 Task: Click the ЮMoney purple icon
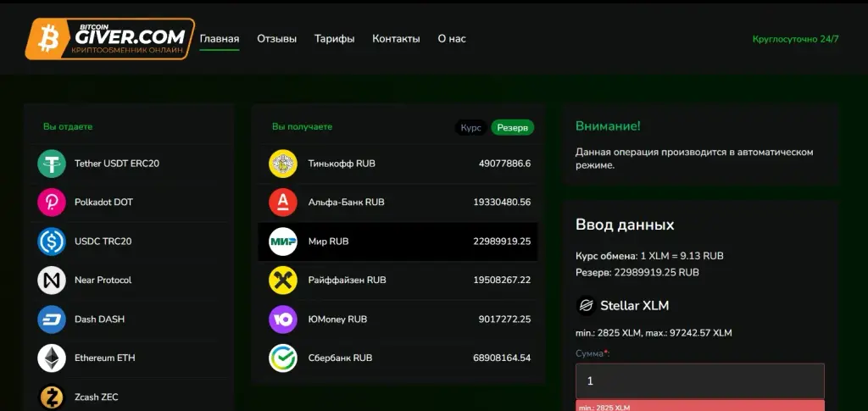click(283, 319)
